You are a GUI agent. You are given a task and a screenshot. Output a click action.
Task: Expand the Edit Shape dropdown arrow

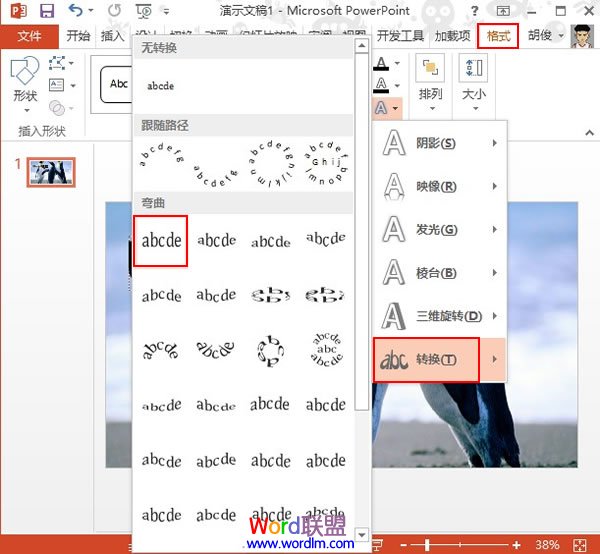(x=71, y=63)
